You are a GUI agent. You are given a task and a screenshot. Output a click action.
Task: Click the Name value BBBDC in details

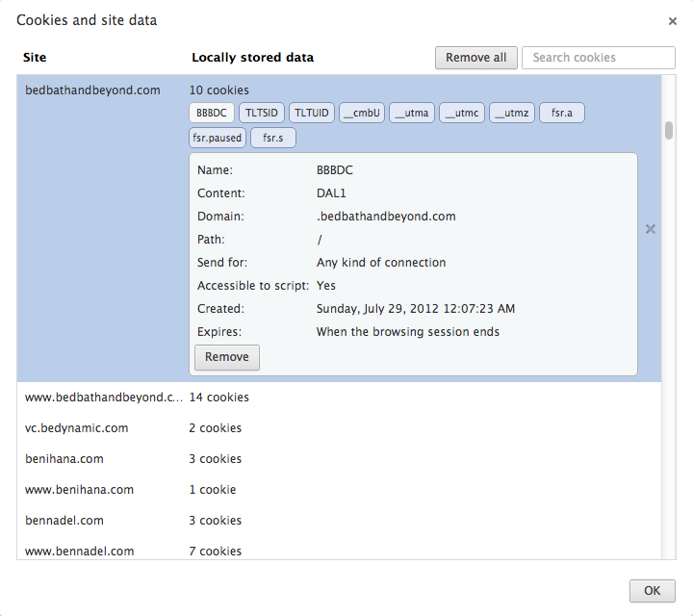point(335,170)
